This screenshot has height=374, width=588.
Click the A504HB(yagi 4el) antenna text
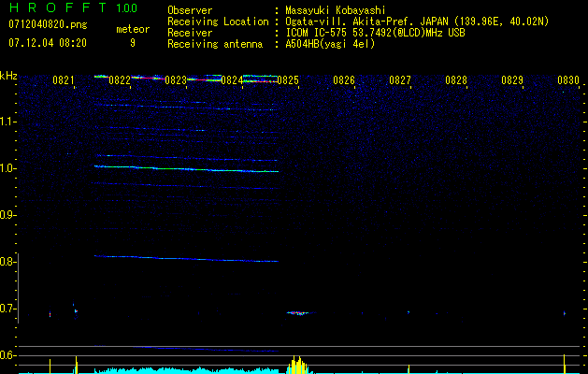pyautogui.click(x=330, y=44)
